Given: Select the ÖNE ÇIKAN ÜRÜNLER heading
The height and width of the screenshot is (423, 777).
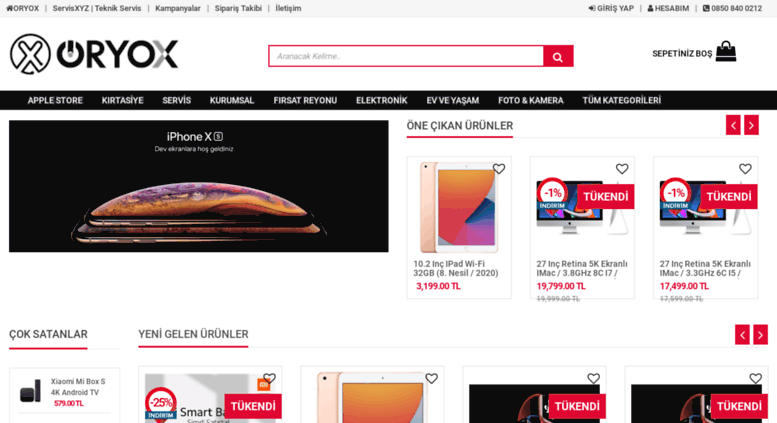Looking at the screenshot, I should point(460,126).
